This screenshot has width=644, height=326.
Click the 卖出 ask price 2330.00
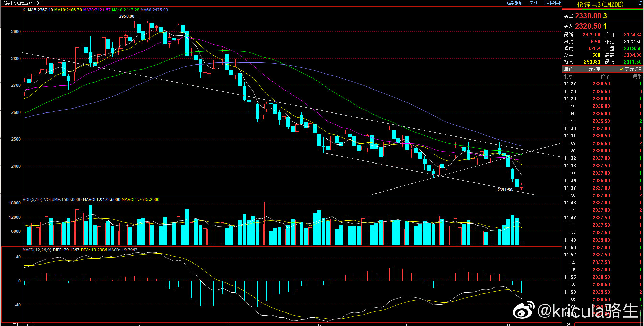click(x=588, y=16)
